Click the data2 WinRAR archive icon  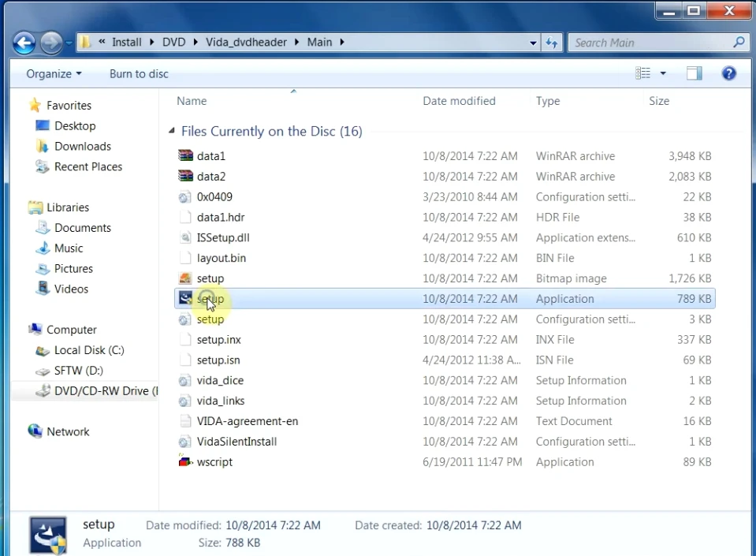pos(185,176)
